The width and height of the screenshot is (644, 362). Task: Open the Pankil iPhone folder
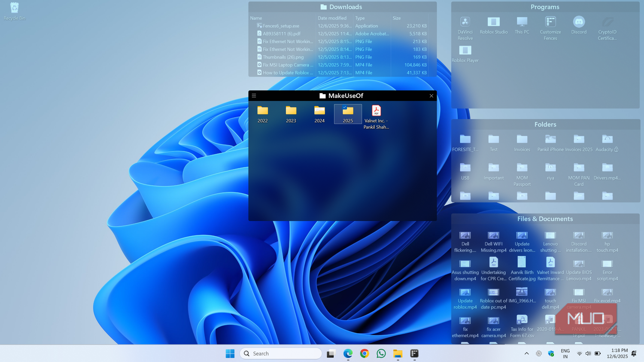coord(550,143)
